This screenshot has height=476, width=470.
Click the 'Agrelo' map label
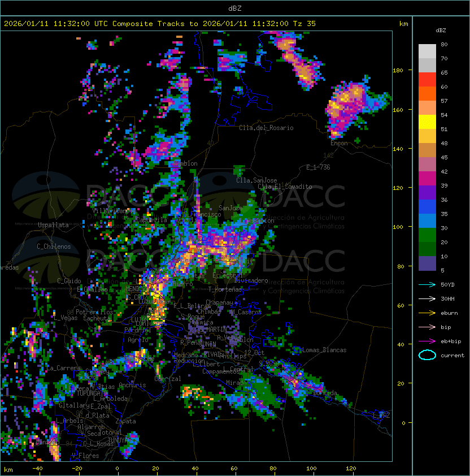[x=138, y=340]
